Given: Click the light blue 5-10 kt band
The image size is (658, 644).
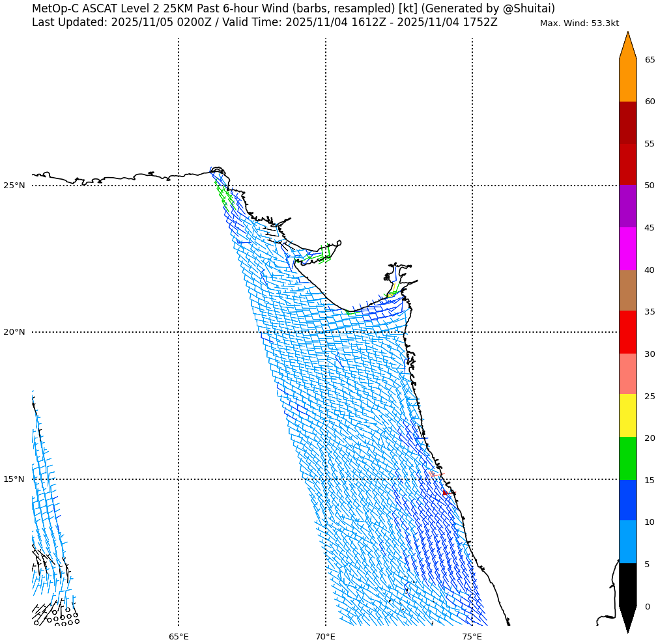Looking at the screenshot, I should click(x=627, y=541).
